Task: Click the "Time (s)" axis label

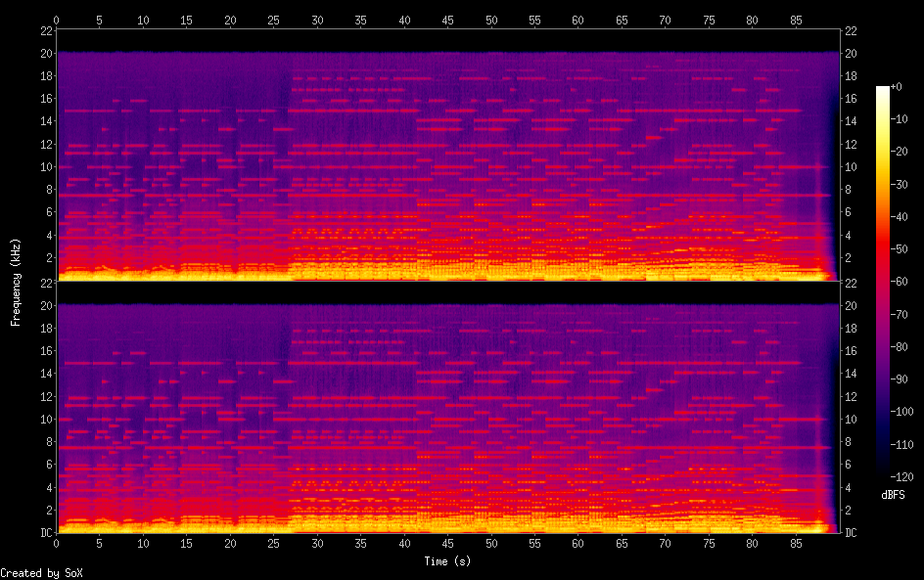Action: point(447,561)
